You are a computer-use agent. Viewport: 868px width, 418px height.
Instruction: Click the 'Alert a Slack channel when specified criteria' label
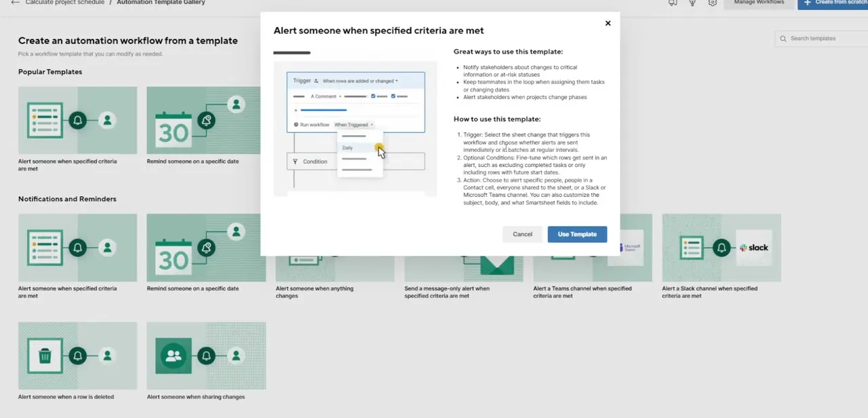(x=710, y=292)
